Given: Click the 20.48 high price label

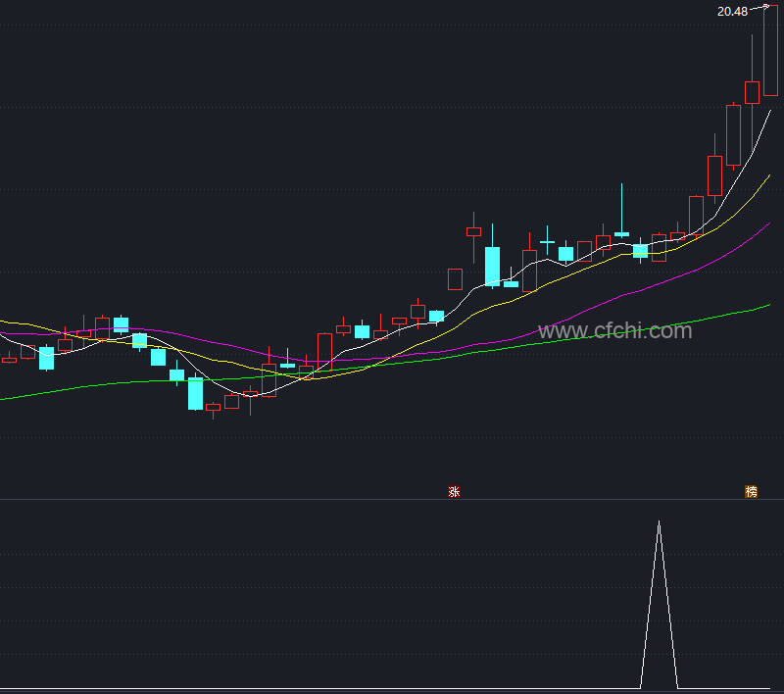Looking at the screenshot, I should click(732, 12).
